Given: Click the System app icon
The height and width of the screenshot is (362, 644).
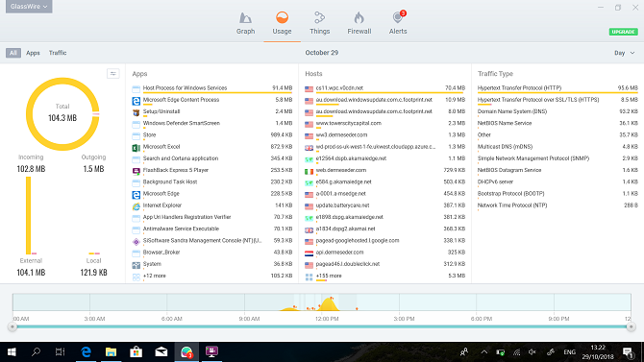Looking at the screenshot, I should click(136, 265).
